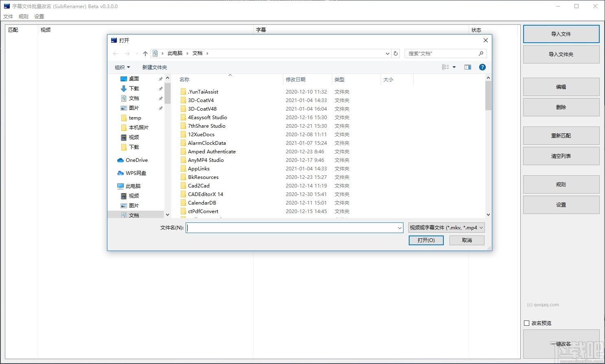This screenshot has width=605, height=364.
Task: Open temp folder in sidebar
Action: (131, 118)
